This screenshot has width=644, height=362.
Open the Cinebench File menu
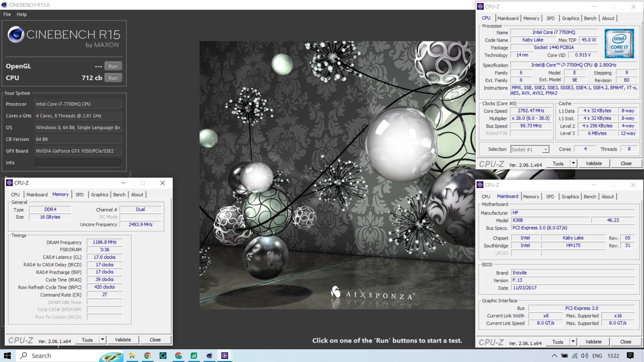[x=7, y=14]
